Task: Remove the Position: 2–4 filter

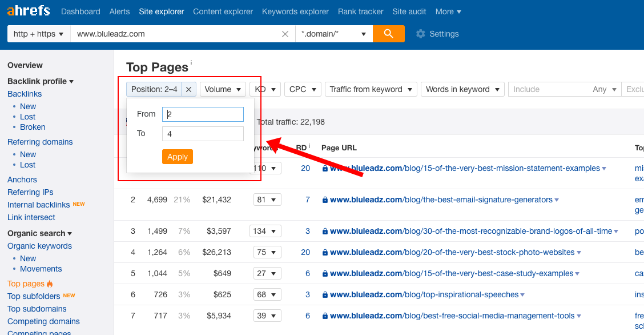Action: click(x=188, y=89)
